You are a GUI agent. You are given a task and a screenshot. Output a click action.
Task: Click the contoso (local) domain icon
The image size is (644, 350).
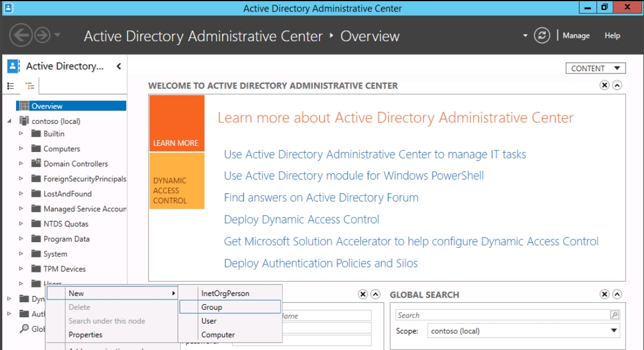point(24,121)
